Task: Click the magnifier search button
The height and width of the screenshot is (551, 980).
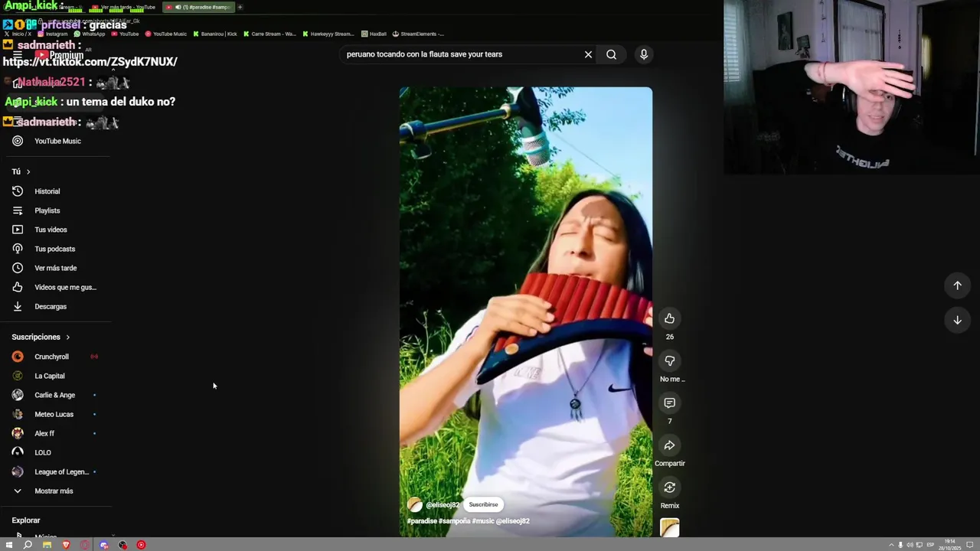Action: click(x=611, y=54)
